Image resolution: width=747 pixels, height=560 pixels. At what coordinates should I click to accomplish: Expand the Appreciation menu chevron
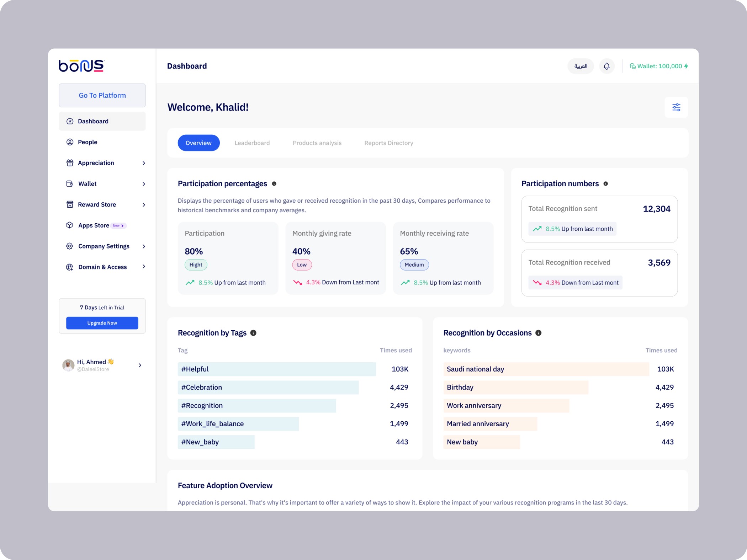(x=144, y=163)
